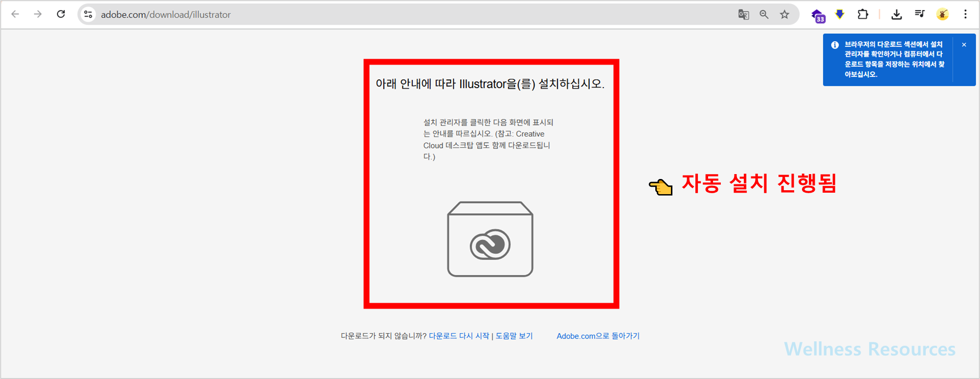View site information for adobe.com
The height and width of the screenshot is (379, 980).
tap(88, 14)
